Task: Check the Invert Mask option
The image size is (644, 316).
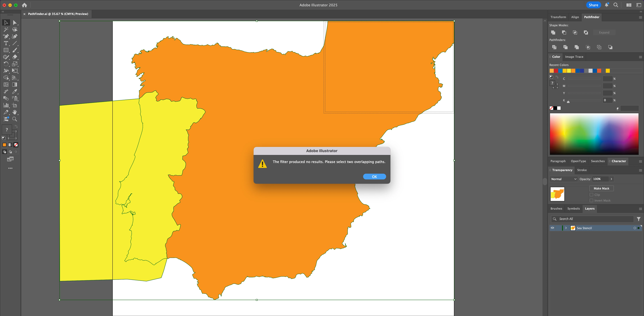Action: tap(591, 201)
